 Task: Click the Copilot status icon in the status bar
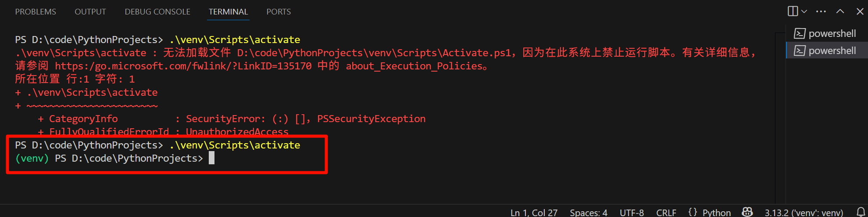tap(747, 212)
